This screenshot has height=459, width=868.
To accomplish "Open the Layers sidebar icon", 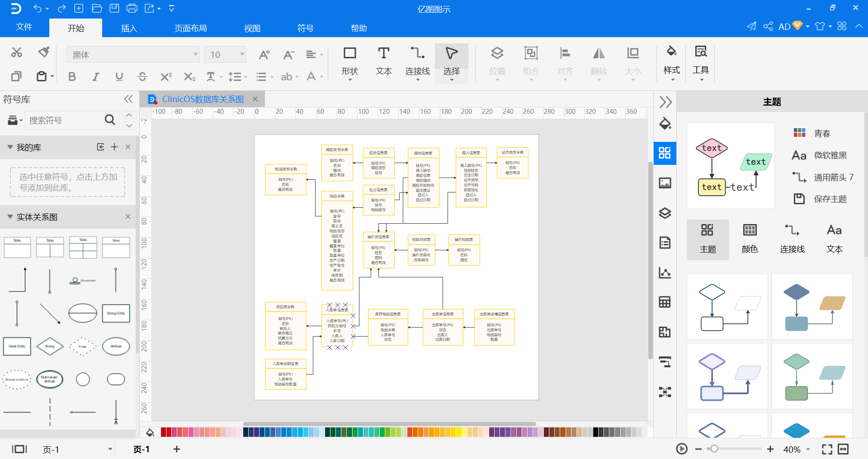I will [x=665, y=213].
